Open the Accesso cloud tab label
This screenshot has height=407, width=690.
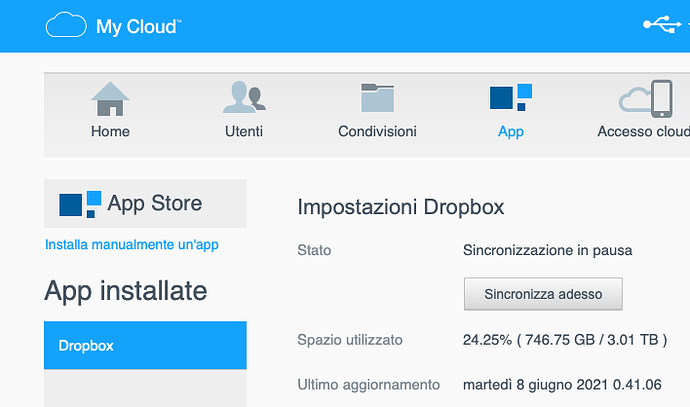643,131
